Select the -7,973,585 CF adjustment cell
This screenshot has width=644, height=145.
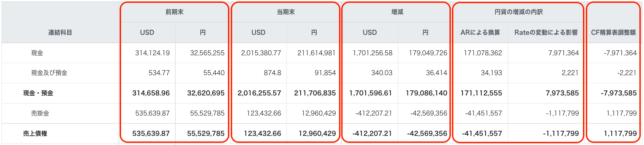618,93
